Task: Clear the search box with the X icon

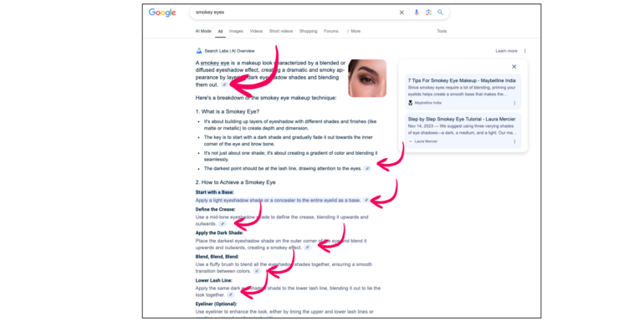Action: coord(401,13)
